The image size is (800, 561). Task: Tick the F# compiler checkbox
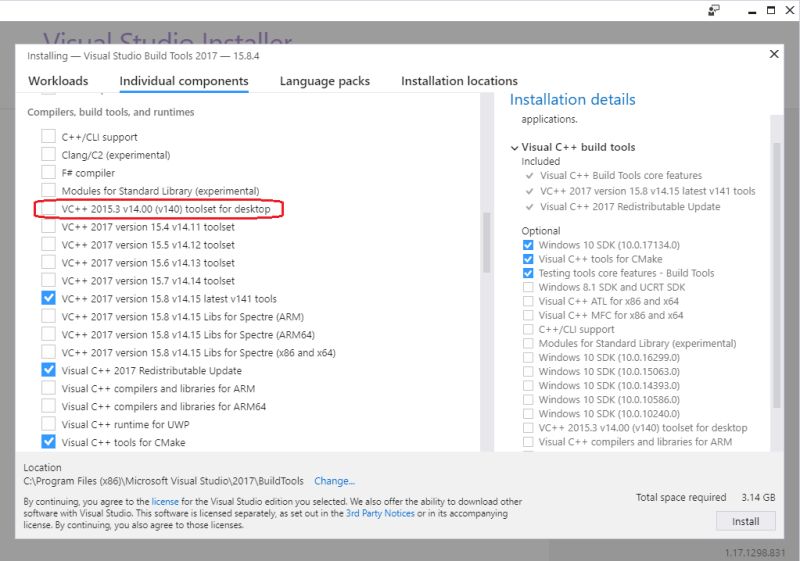48,172
